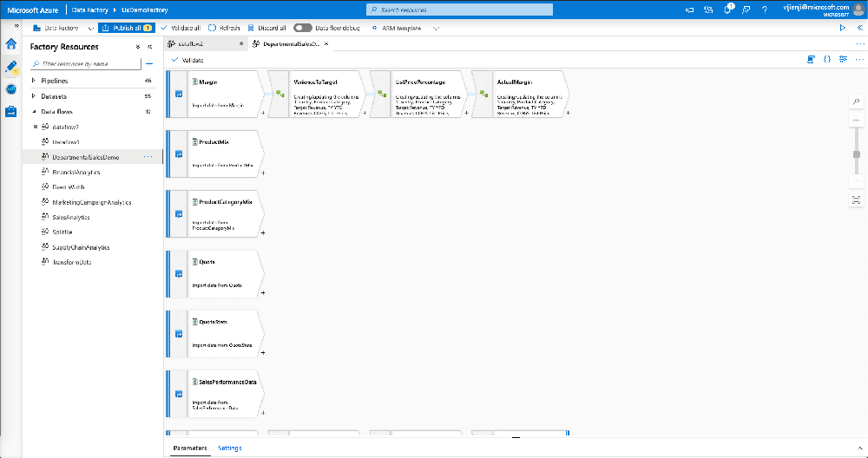Open the ellipsis beside the properties icon
868x458 pixels.
coord(859,59)
